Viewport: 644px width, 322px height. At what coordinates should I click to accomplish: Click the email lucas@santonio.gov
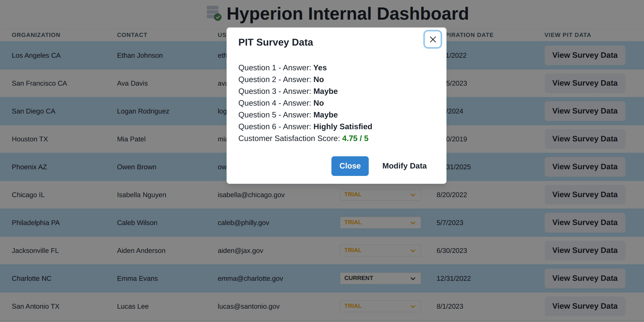coord(249,306)
